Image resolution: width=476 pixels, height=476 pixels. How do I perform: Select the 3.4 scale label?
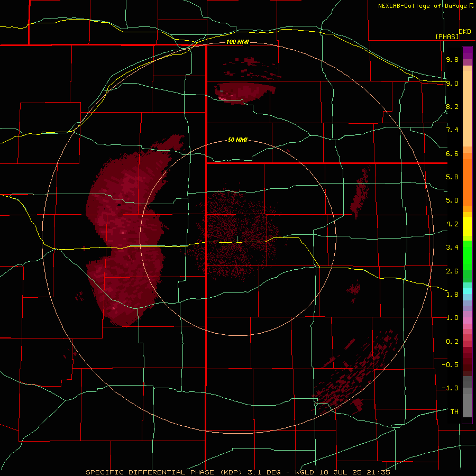pyautogui.click(x=452, y=248)
